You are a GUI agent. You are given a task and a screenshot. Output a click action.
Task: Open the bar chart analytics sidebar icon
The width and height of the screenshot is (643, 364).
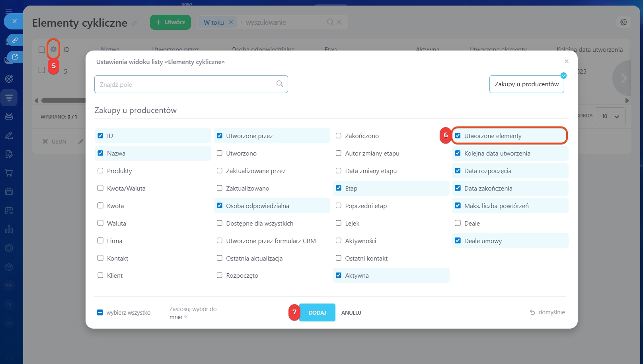[9, 229]
